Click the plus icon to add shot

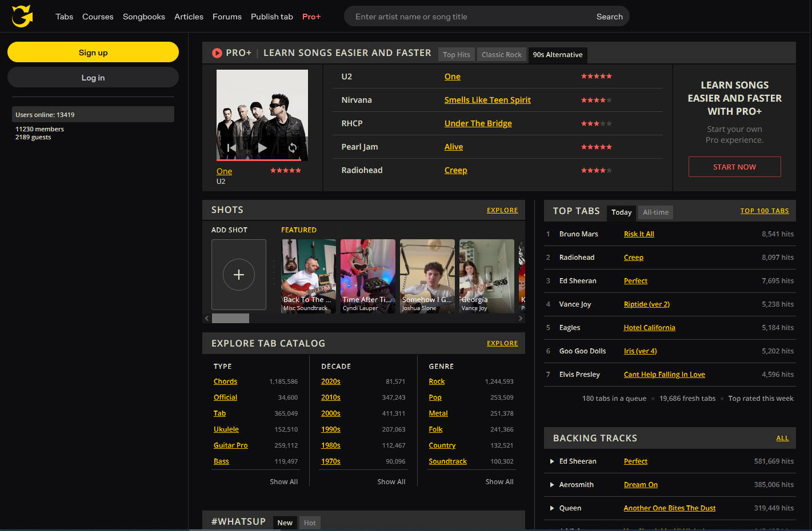pyautogui.click(x=239, y=275)
